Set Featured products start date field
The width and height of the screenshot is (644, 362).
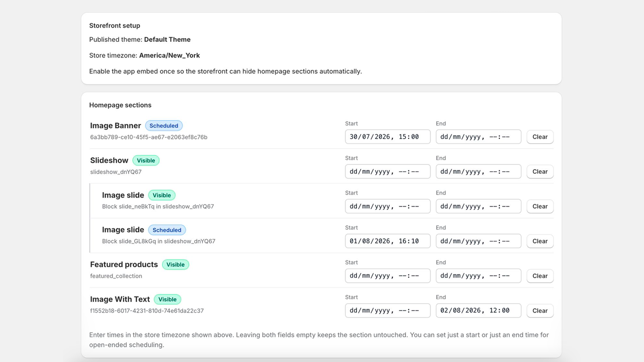click(388, 276)
